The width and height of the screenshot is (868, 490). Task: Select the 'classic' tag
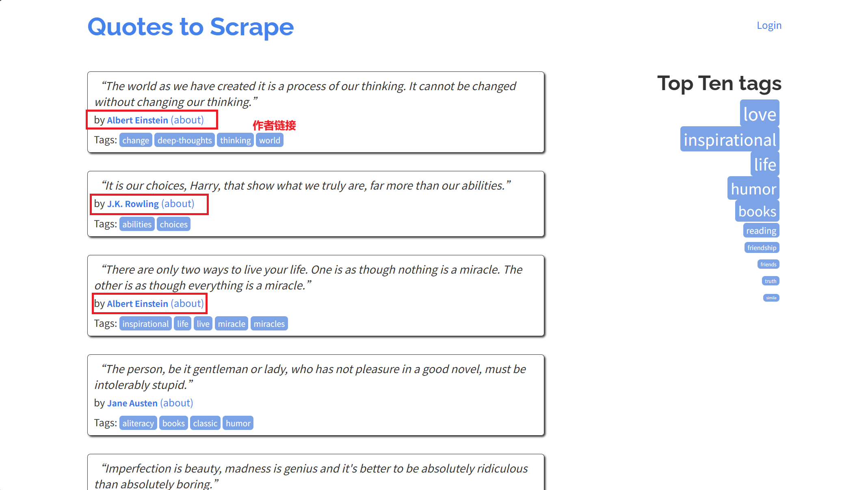205,423
